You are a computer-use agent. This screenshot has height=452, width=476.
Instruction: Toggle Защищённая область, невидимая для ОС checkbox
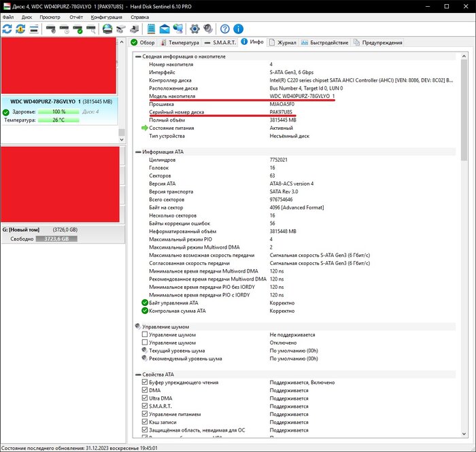145,430
